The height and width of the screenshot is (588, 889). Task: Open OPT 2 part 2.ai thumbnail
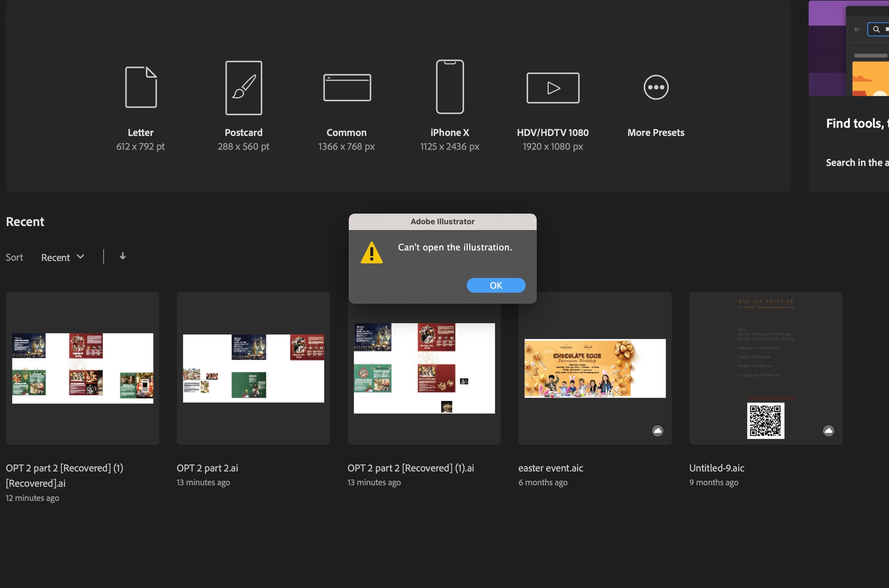pyautogui.click(x=253, y=368)
